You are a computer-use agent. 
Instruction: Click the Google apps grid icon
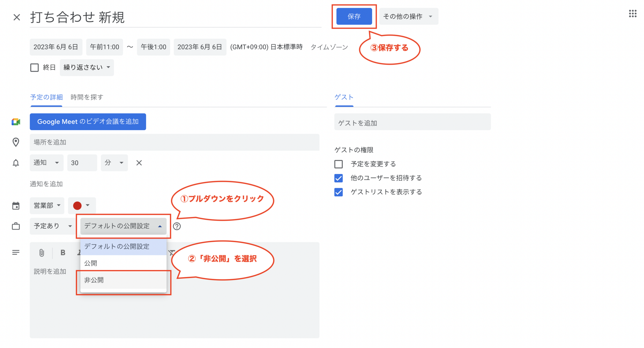pyautogui.click(x=632, y=13)
